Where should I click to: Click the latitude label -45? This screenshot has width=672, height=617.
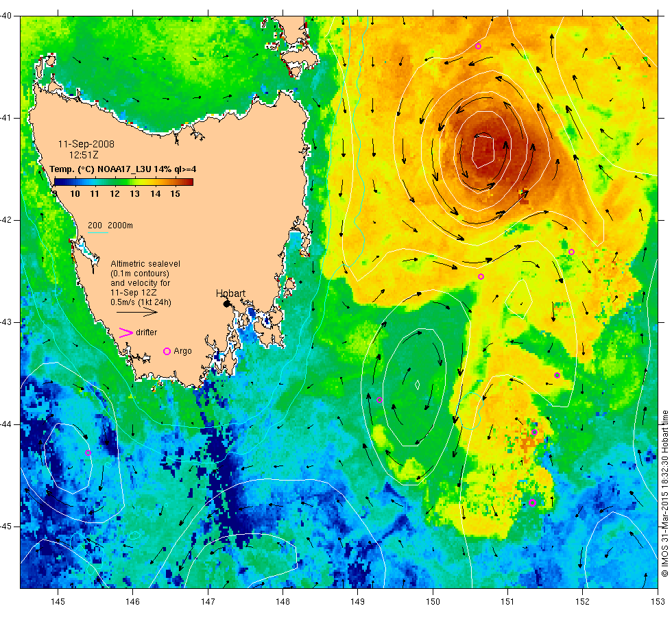click(x=6, y=527)
